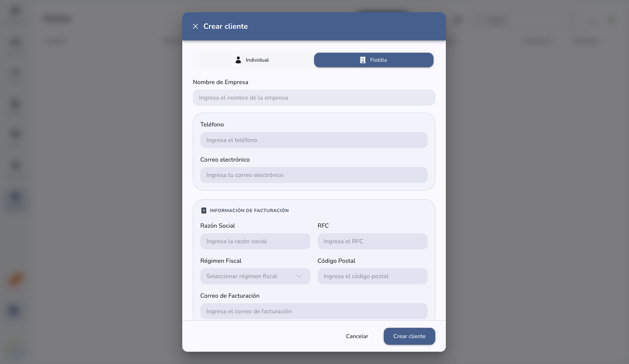Click the Razón Social input

[255, 241]
